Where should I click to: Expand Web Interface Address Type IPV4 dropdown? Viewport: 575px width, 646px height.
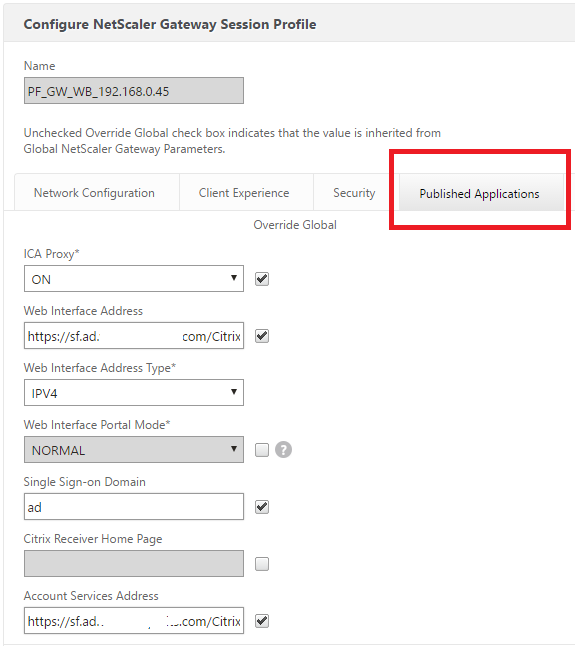coord(134,393)
